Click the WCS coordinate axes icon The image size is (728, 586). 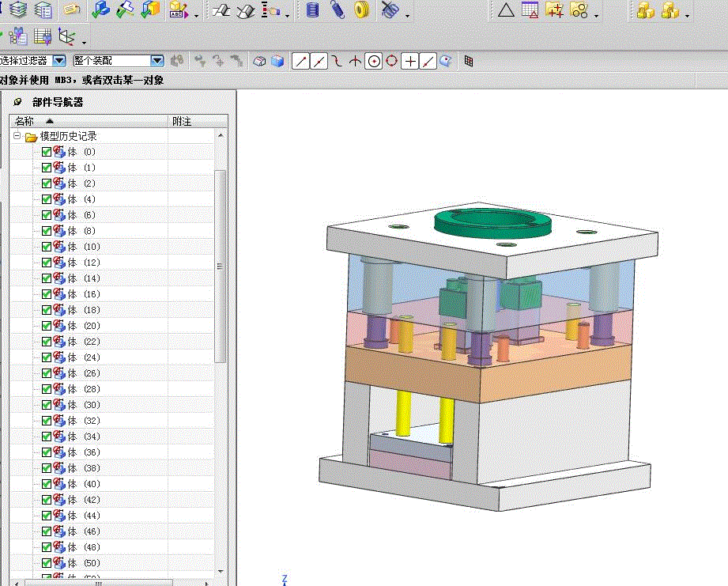click(x=68, y=36)
